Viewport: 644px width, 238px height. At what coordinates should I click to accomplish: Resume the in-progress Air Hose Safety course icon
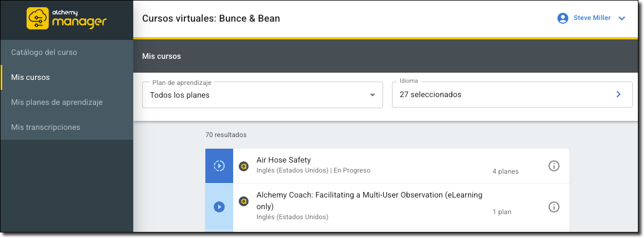(x=219, y=165)
